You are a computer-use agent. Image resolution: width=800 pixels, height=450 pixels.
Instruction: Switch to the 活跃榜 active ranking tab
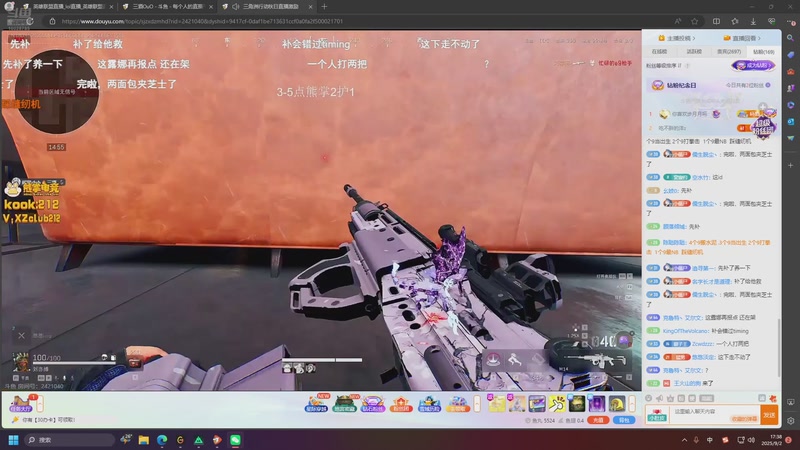click(x=693, y=52)
